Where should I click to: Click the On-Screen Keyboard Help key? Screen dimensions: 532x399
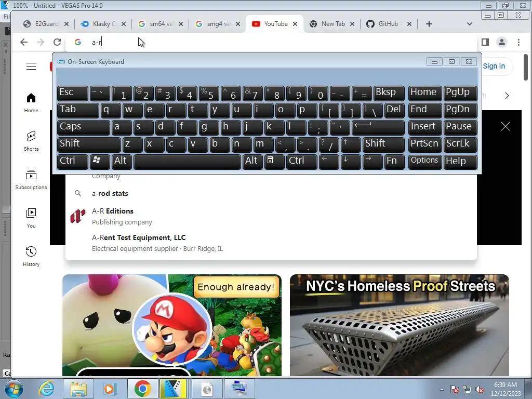(x=460, y=162)
